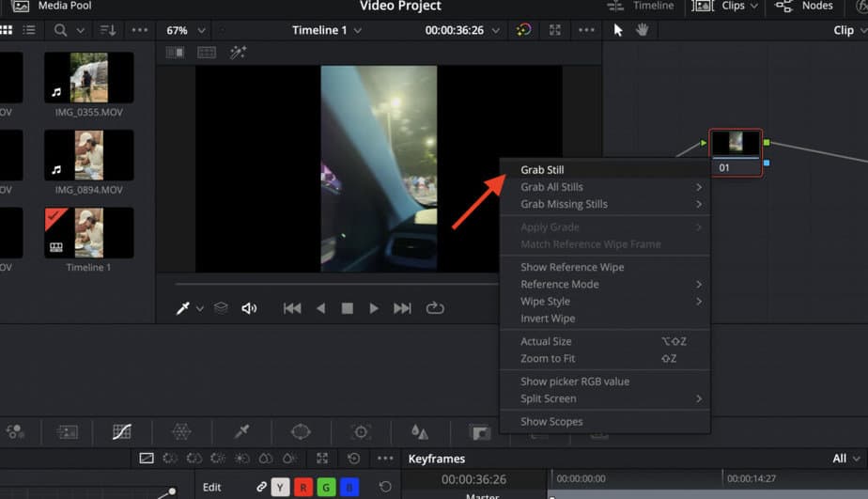Open the Grab Missing Stills submenu
The height and width of the screenshot is (499, 868).
click(605, 204)
